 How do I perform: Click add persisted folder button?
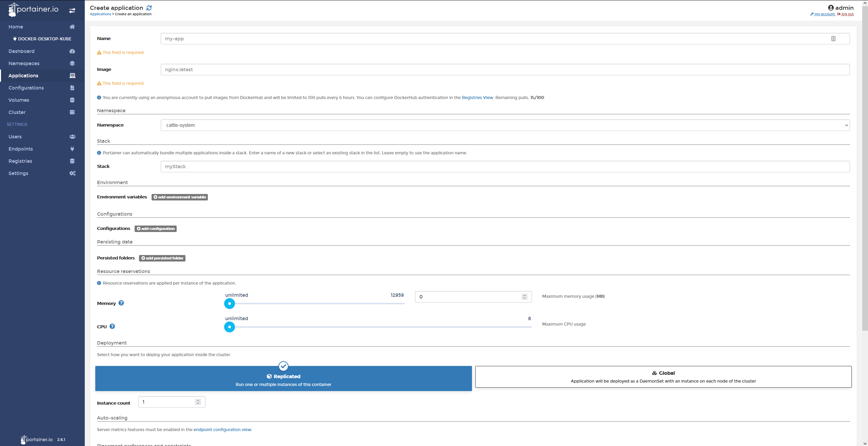pos(162,258)
